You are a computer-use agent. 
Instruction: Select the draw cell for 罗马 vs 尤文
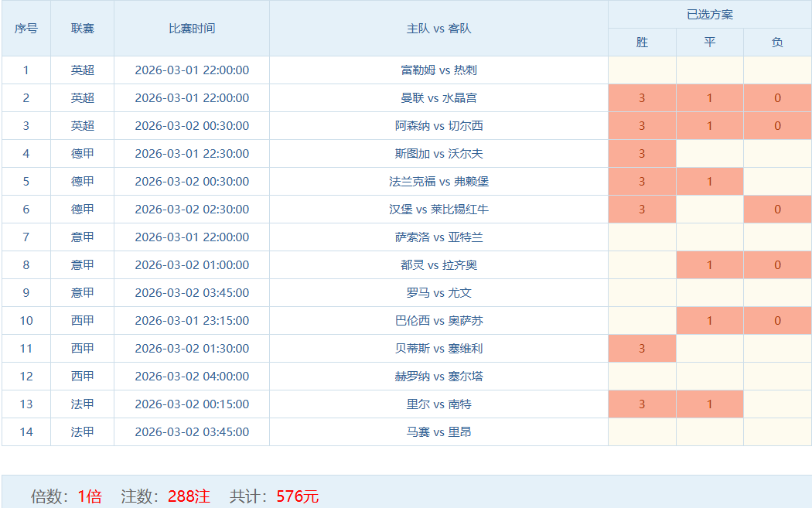[710, 293]
